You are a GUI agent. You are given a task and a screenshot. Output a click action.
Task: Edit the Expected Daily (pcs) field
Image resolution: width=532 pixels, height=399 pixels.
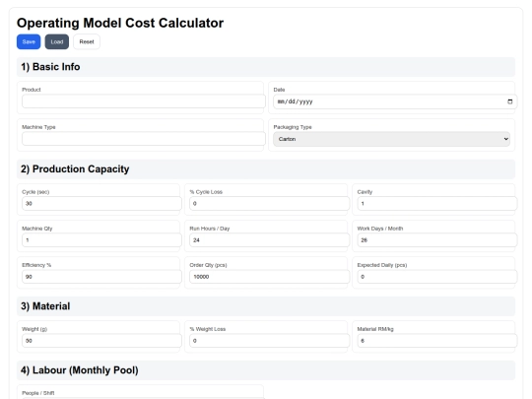[437, 277]
